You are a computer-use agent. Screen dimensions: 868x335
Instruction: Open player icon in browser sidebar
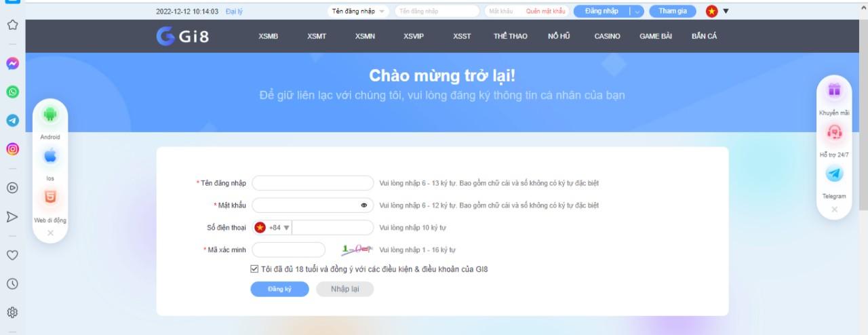click(12, 188)
